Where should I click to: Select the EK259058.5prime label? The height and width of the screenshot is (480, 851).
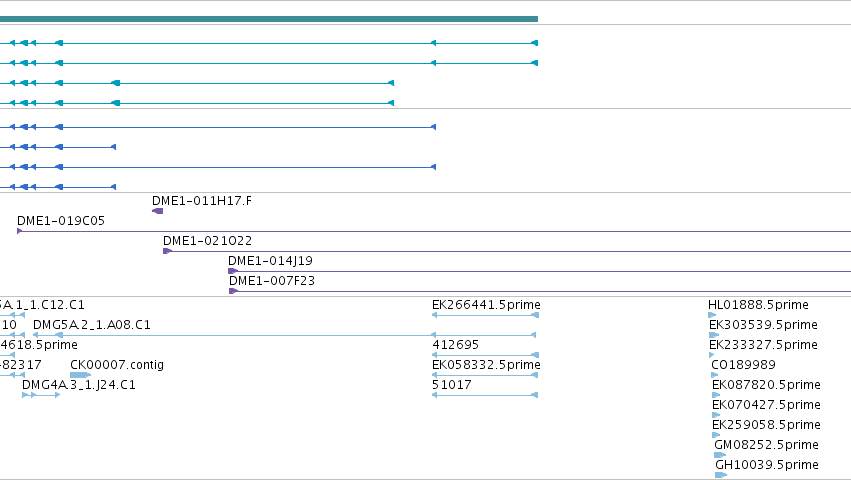[766, 425]
